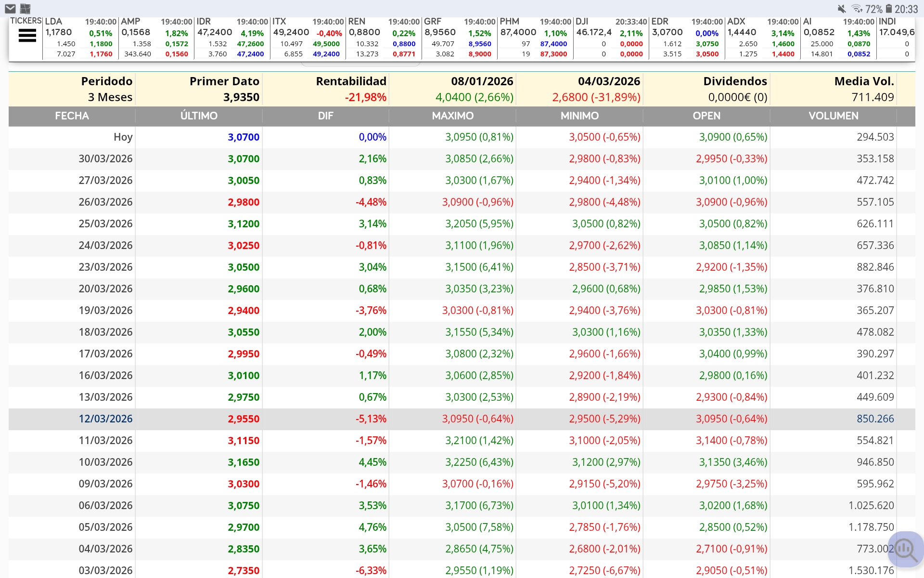
Task: Select the AMP ticker tile
Action: [x=156, y=38]
